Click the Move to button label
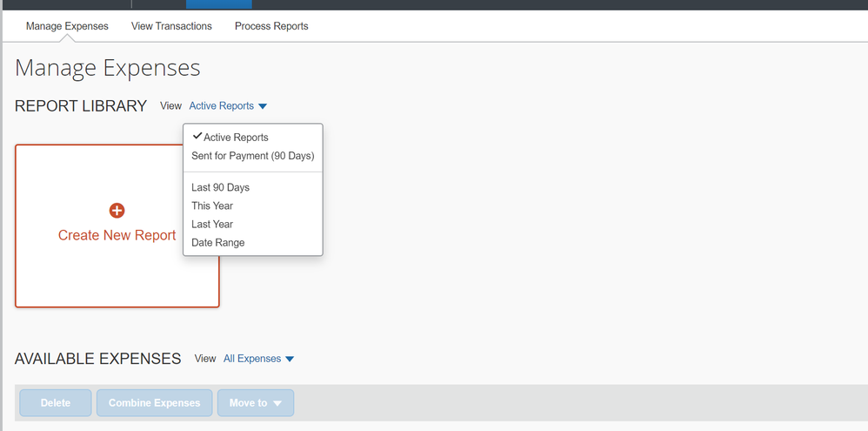 (x=248, y=403)
